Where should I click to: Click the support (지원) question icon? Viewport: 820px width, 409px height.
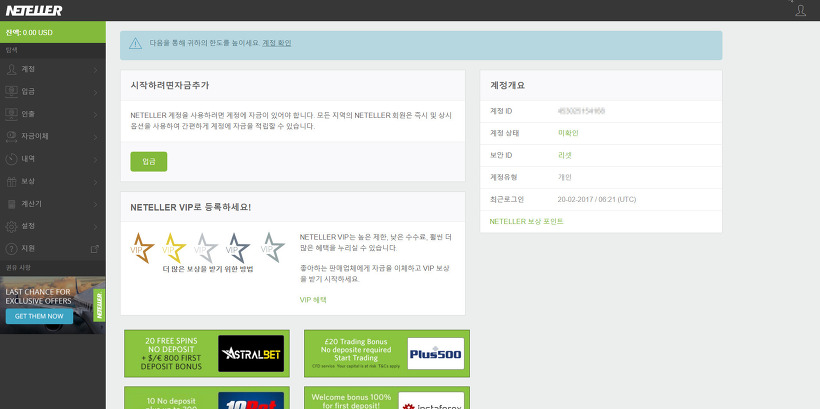click(12, 249)
